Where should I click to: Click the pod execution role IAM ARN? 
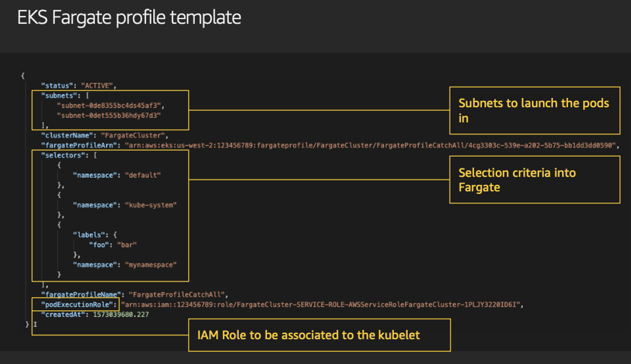coord(320,305)
